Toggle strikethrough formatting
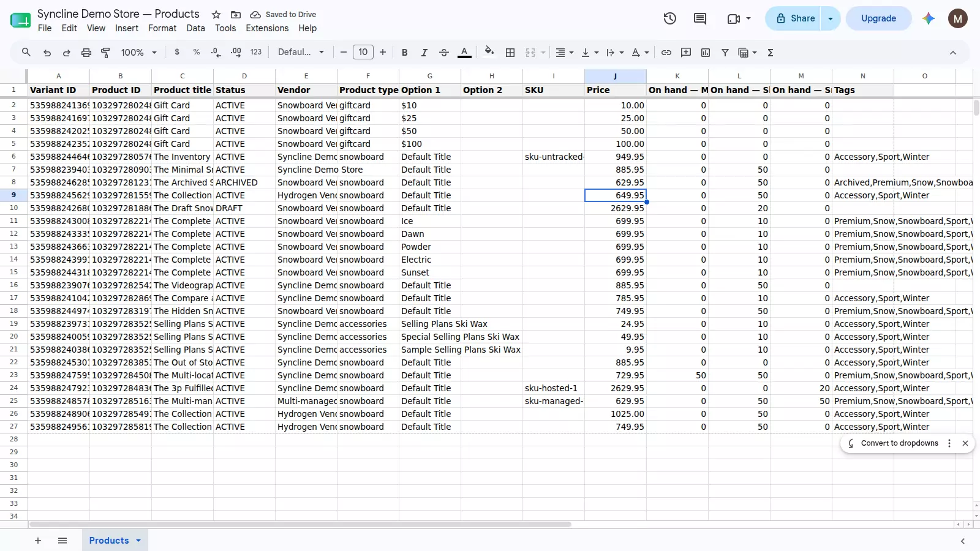Screen dimensions: 980x551 tap(444, 53)
